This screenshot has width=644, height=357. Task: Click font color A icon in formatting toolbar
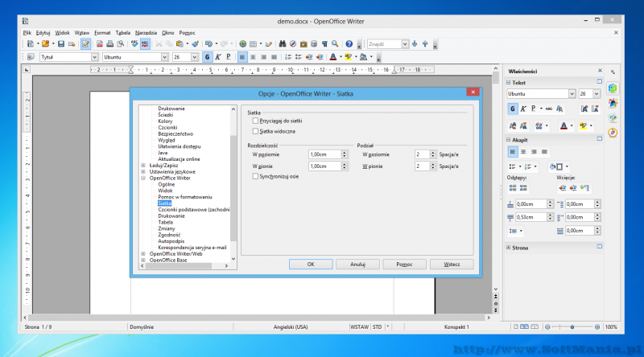333,57
